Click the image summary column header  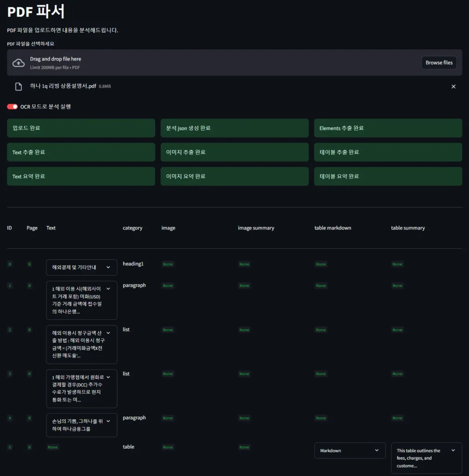tap(256, 228)
